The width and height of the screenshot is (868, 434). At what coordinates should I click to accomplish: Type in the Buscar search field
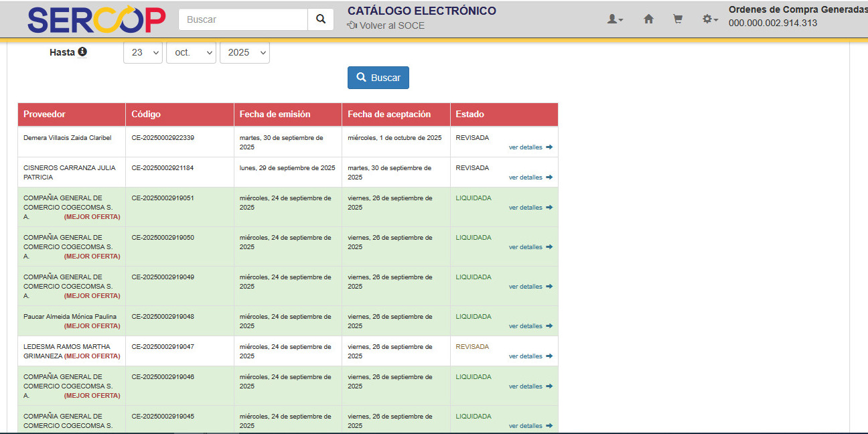[x=243, y=19]
